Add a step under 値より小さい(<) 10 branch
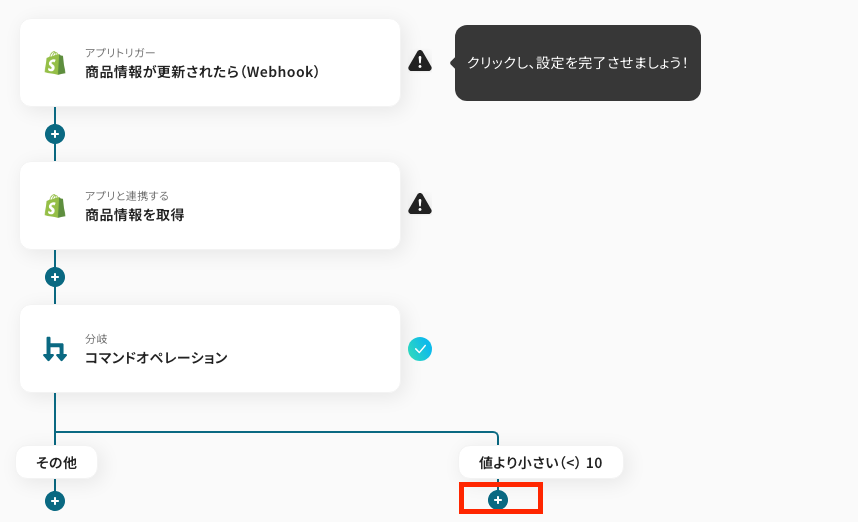Screen dimensions: 858x522 pos(497,500)
